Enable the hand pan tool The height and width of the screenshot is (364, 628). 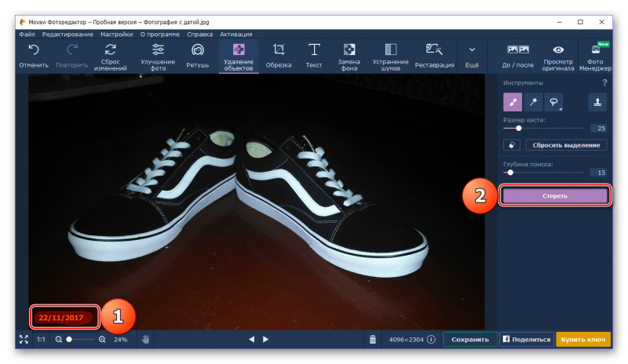click(x=146, y=340)
